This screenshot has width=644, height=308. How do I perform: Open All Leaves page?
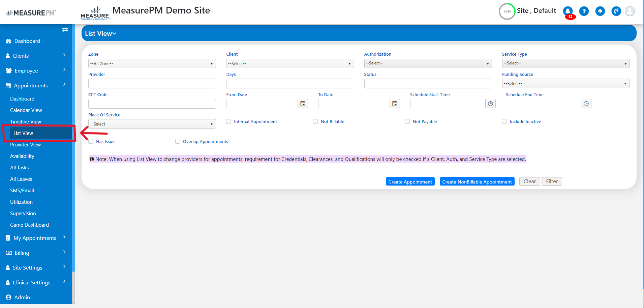[x=21, y=179]
